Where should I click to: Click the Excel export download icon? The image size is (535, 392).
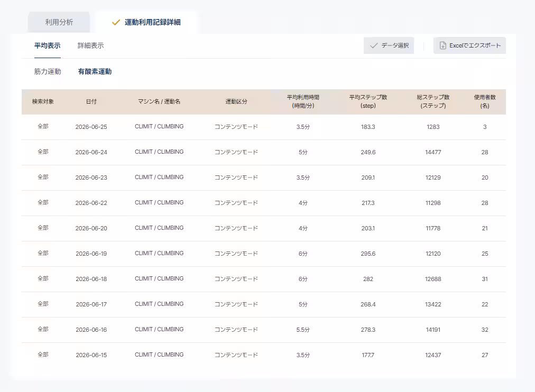(442, 45)
